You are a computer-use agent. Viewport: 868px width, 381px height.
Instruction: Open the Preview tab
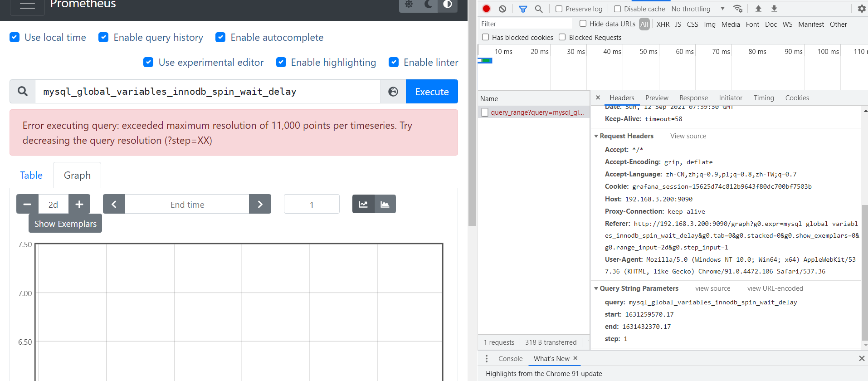657,98
